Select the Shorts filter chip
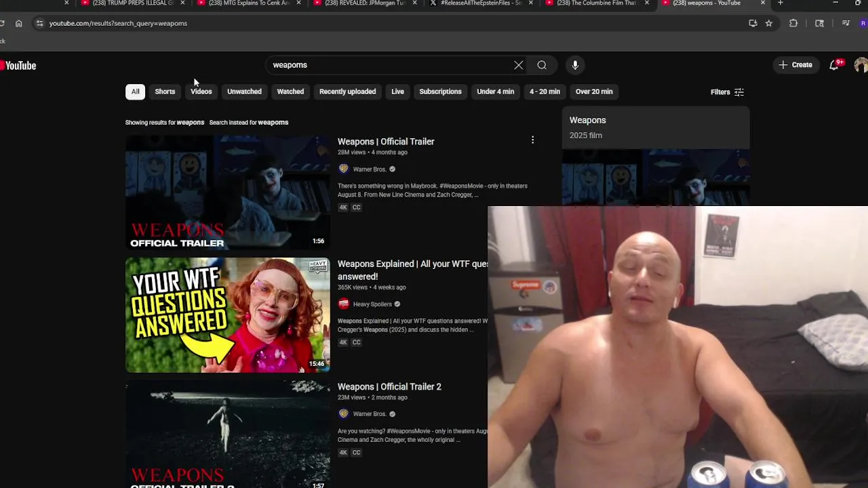This screenshot has width=868, height=488. pyautogui.click(x=165, y=91)
